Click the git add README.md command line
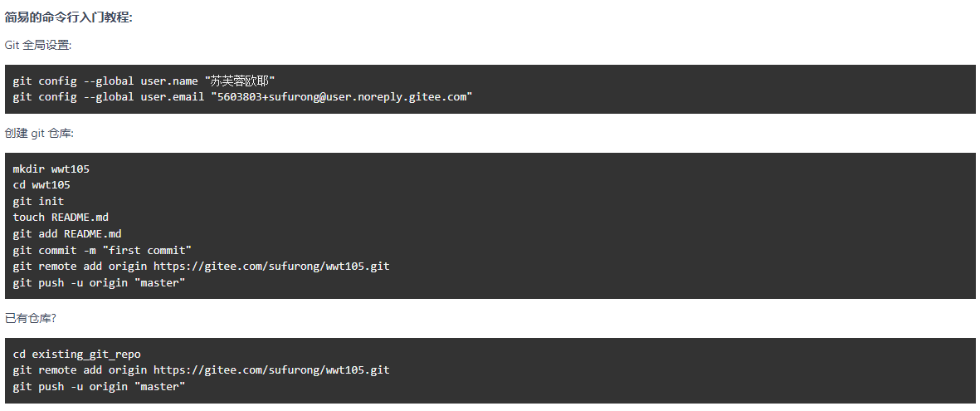The height and width of the screenshot is (411, 980). click(x=67, y=234)
